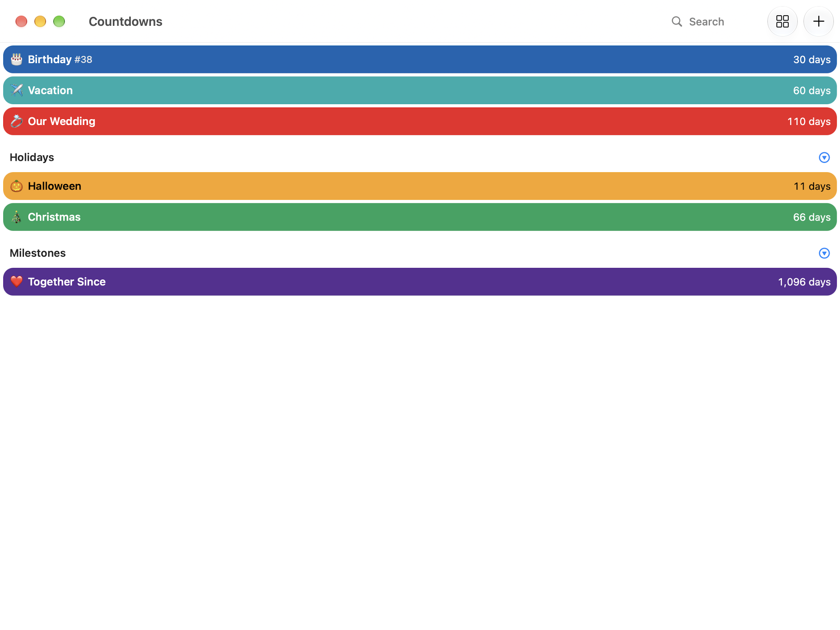
Task: Collapse the Milestones section
Action: pos(824,253)
